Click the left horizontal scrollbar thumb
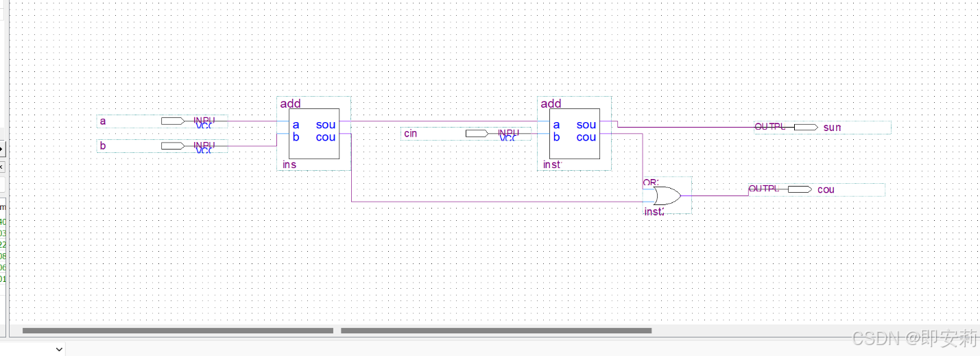 (178, 331)
